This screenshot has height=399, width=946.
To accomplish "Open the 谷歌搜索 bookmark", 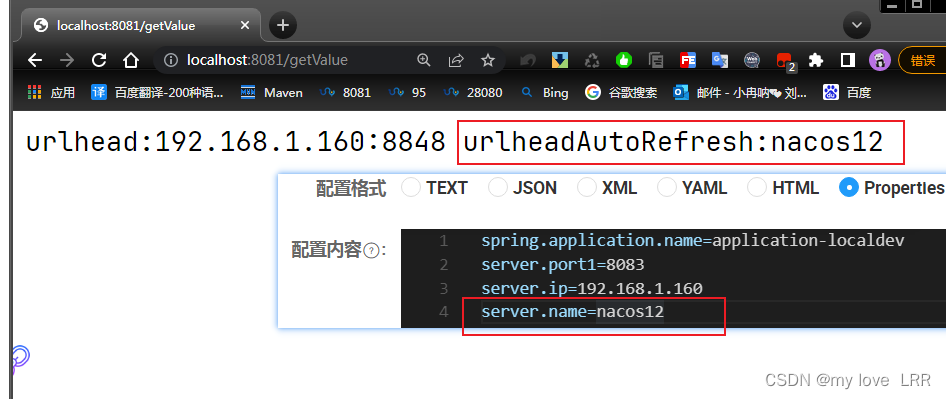I will pos(621,92).
